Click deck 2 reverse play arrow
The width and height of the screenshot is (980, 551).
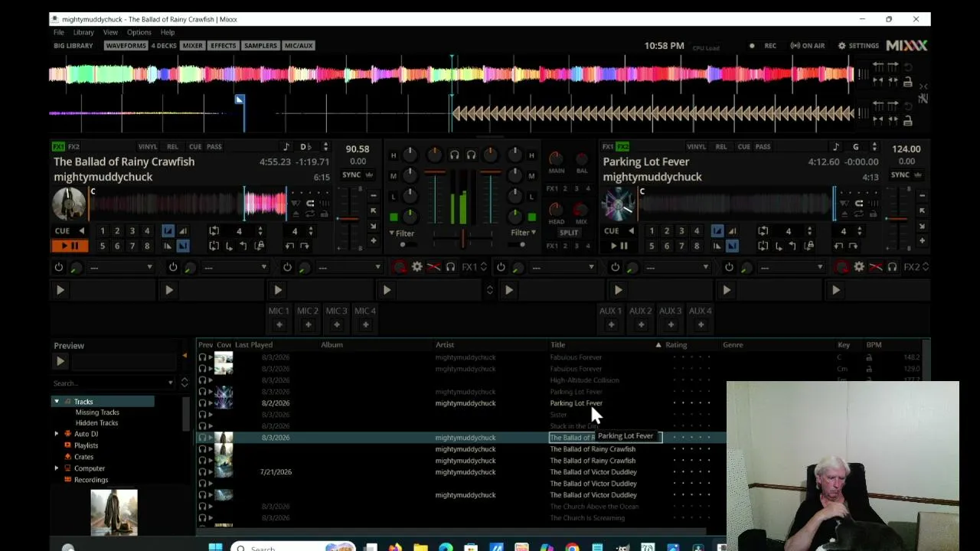631,230
